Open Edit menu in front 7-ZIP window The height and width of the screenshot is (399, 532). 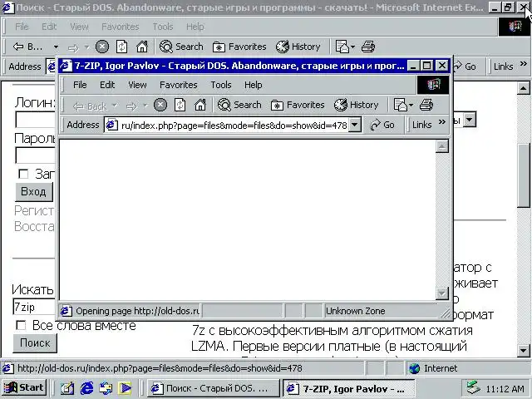point(107,85)
